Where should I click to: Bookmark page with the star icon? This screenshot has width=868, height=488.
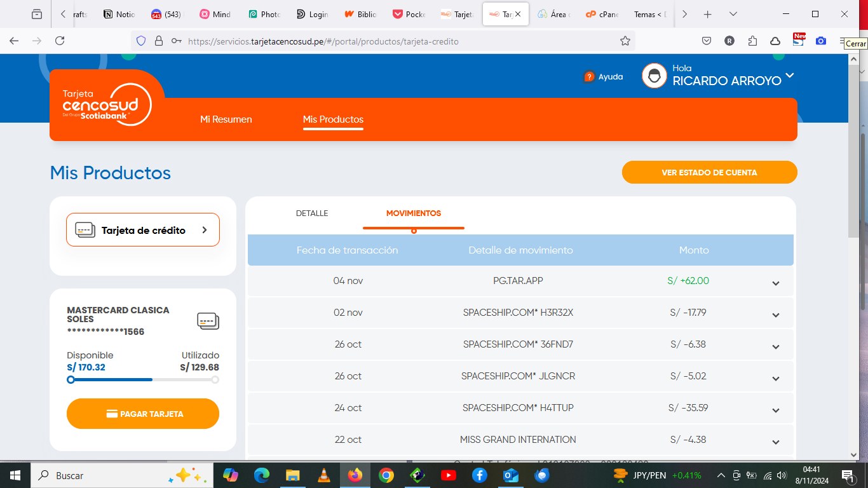625,41
